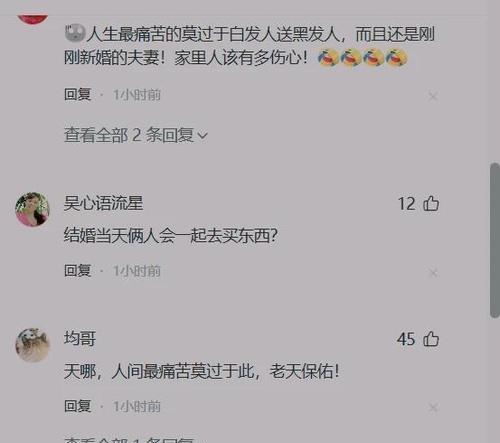Dismiss 均哥's comment with the X icon
Screen dimensions: 500x443
433,408
